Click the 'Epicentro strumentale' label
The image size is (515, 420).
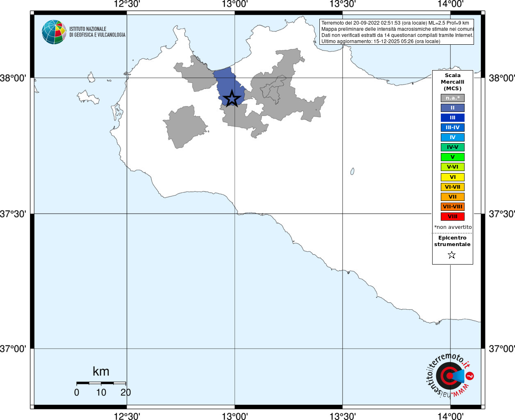tap(452, 241)
